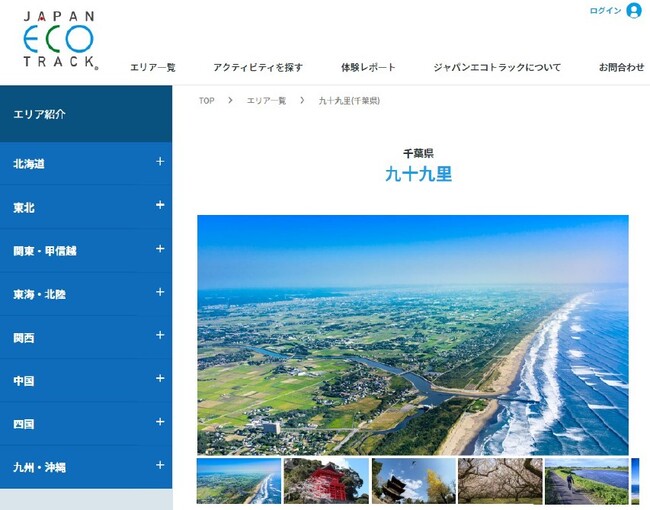The width and height of the screenshot is (650, 510).
Task: Select the cyclist path thumbnail
Action: pyautogui.click(x=586, y=481)
